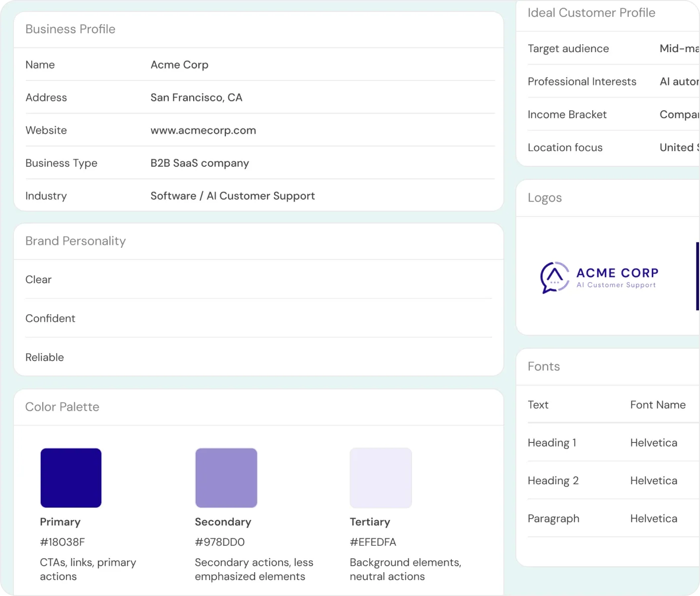Click the 'Clear' brand personality row

(x=259, y=280)
